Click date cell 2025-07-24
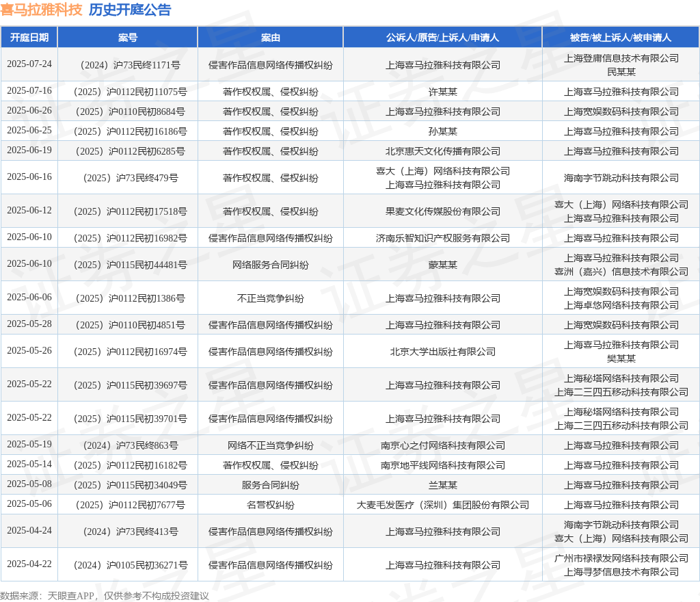700x602 pixels. (x=29, y=64)
